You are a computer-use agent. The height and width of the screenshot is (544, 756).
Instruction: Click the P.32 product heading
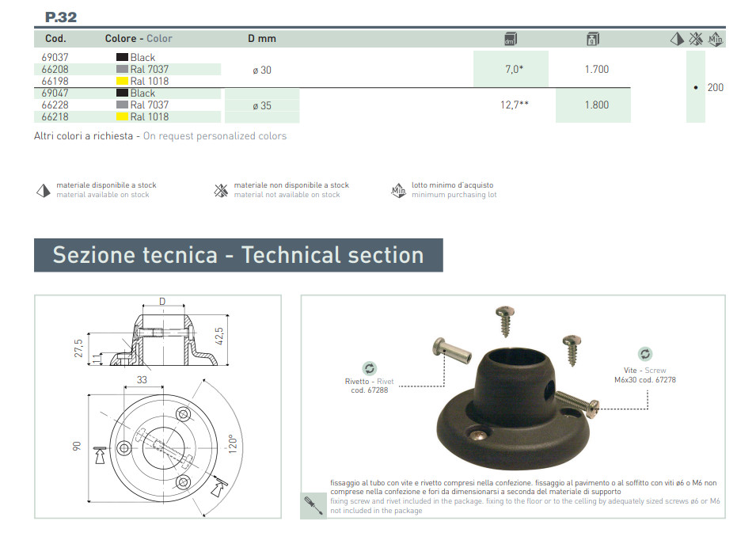tap(61, 17)
